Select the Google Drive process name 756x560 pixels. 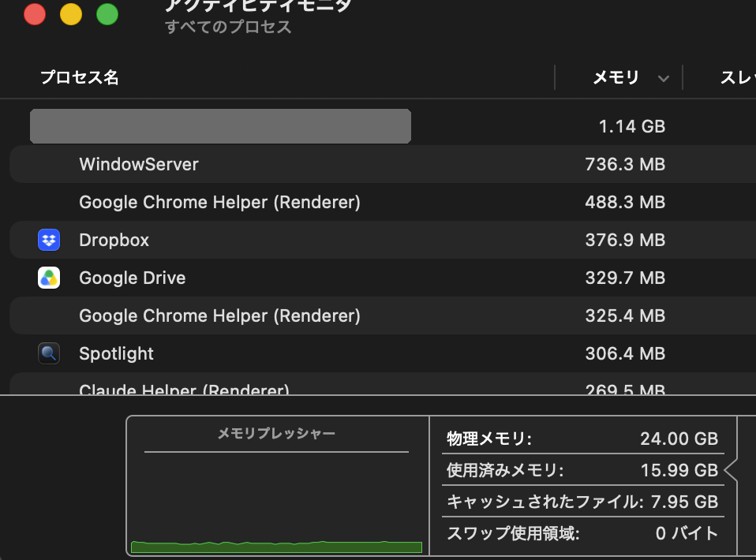click(133, 278)
